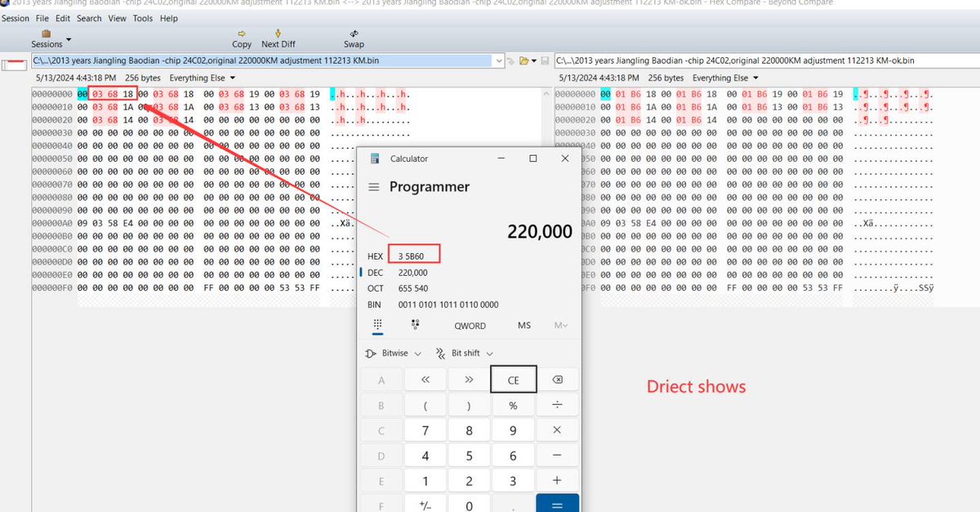Screen dimensions: 980x512
Task: Switch to bit toggling keypad
Action: click(x=416, y=325)
